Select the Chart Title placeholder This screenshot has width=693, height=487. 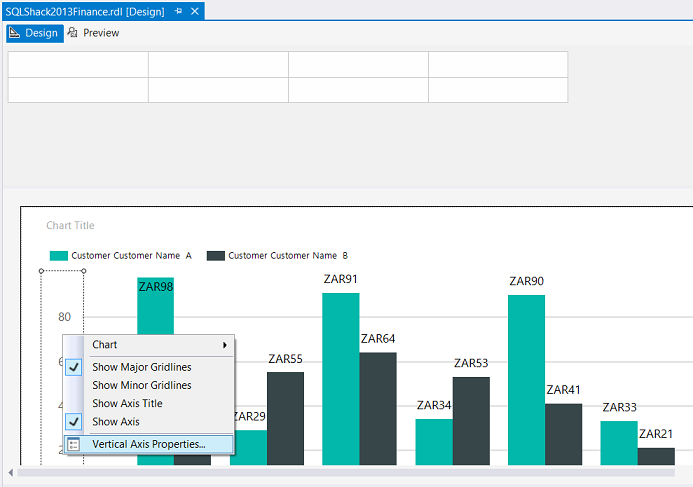tap(70, 226)
